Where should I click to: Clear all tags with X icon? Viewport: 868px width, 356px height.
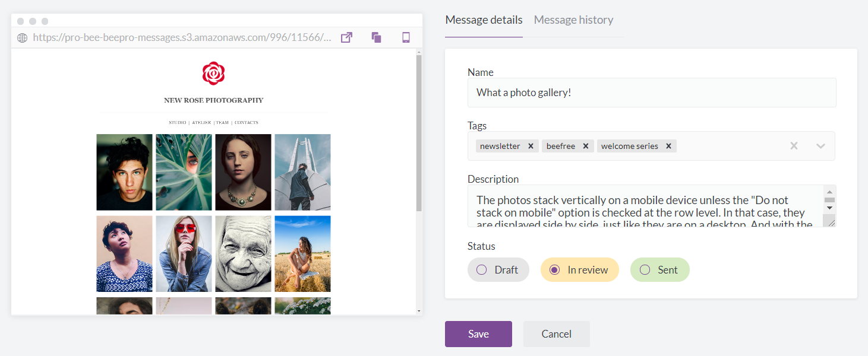pyautogui.click(x=794, y=146)
